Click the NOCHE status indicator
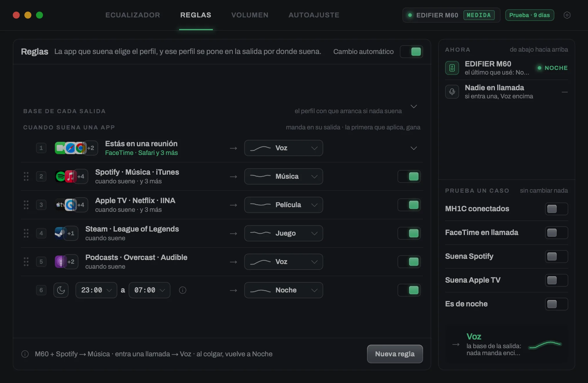The image size is (588, 383). [x=553, y=68]
